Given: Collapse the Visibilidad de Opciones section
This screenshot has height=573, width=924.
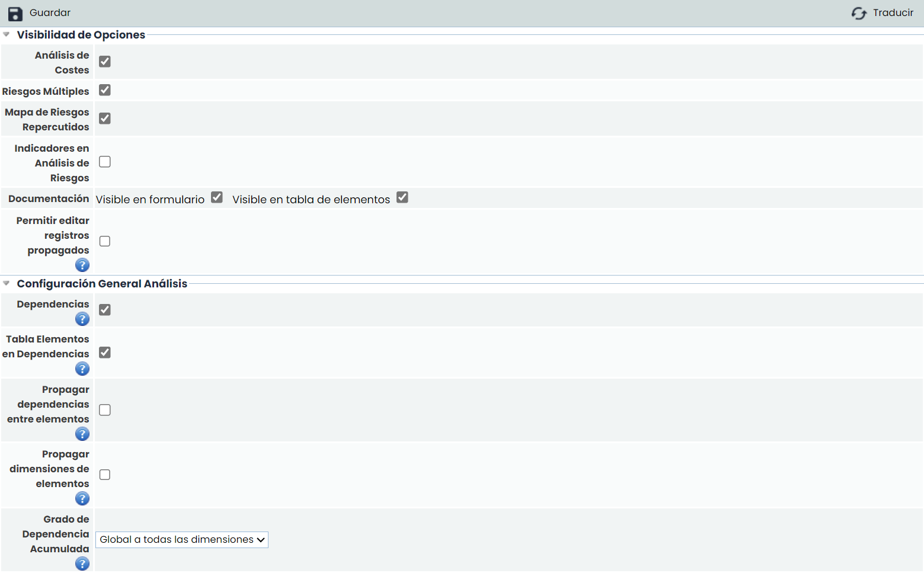Looking at the screenshot, I should point(7,35).
